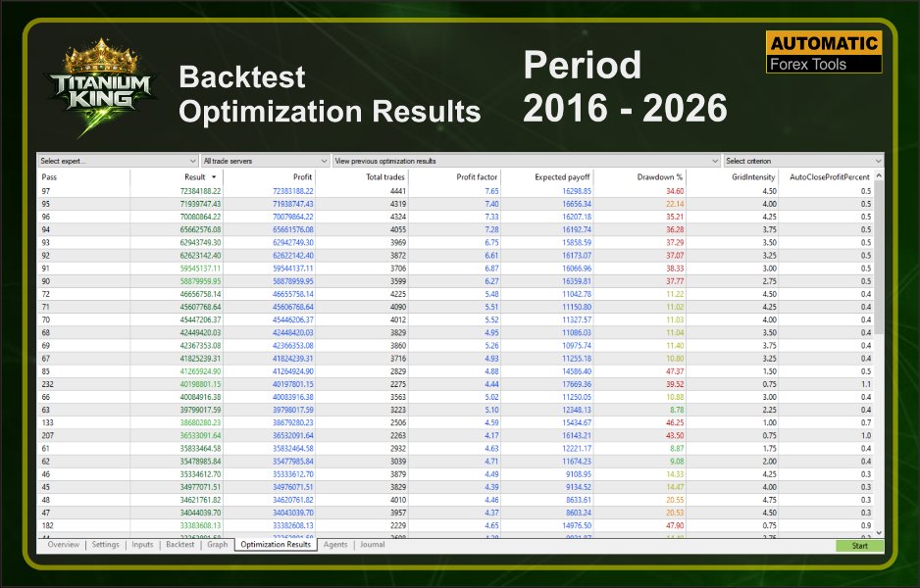This screenshot has height=588, width=920.
Task: Click the scrollbar down arrow
Action: [x=879, y=532]
